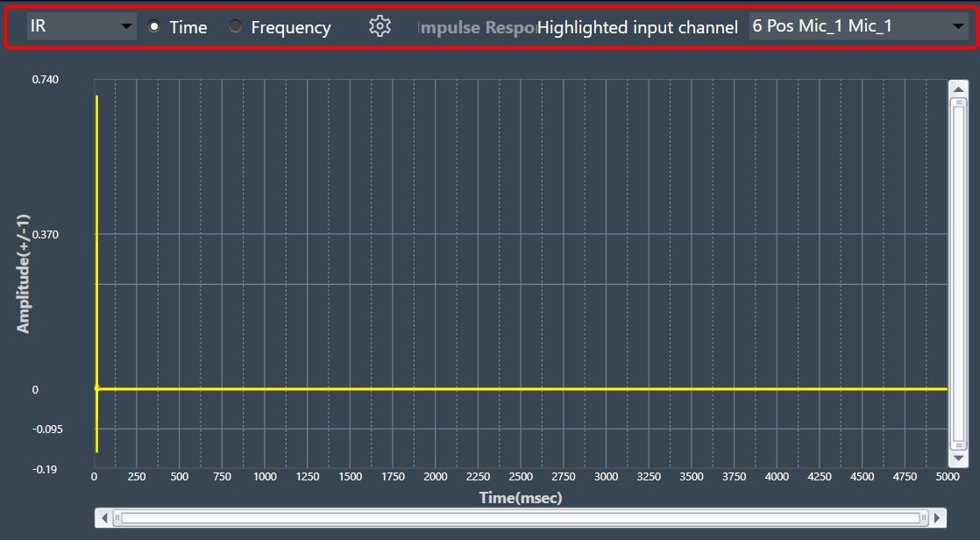Click the 2500 time axis value

click(x=521, y=476)
